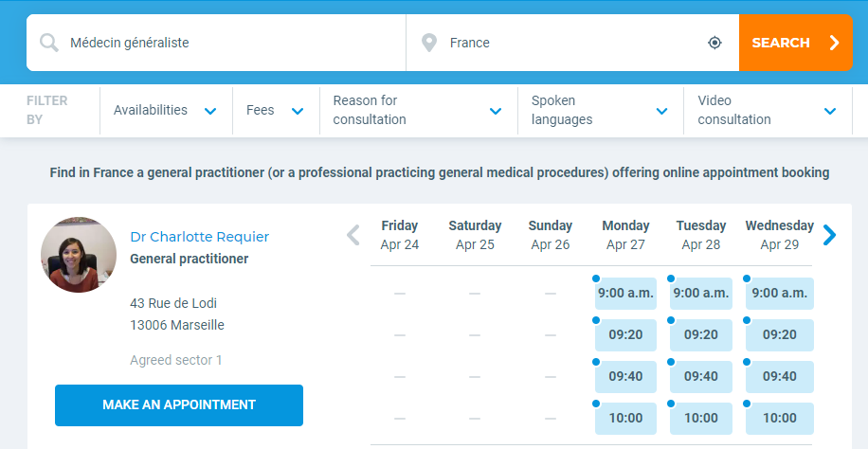The width and height of the screenshot is (868, 449).
Task: Click the Médecin généraliste search field
Action: pos(216,43)
